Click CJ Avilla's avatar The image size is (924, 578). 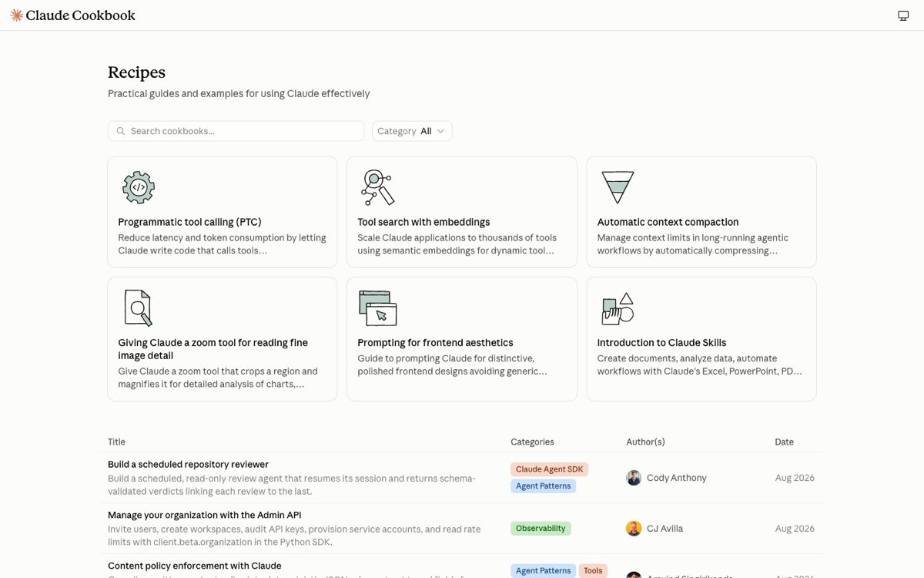[x=634, y=529]
